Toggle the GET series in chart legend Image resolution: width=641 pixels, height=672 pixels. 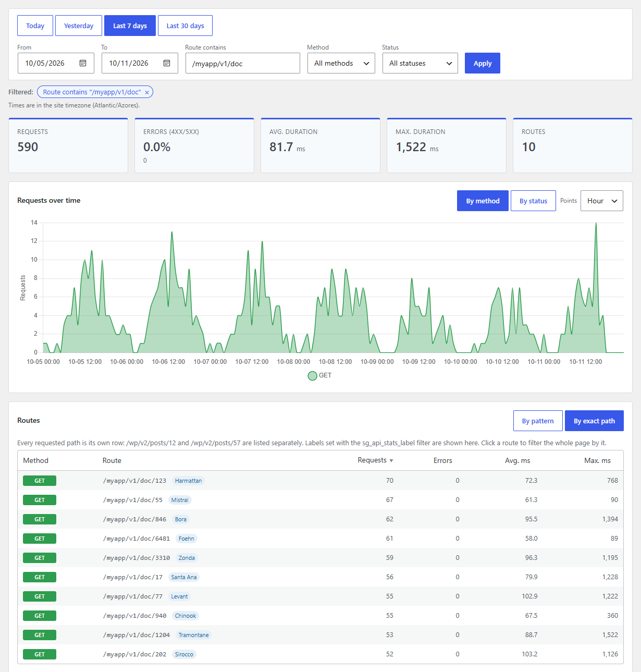pos(319,375)
